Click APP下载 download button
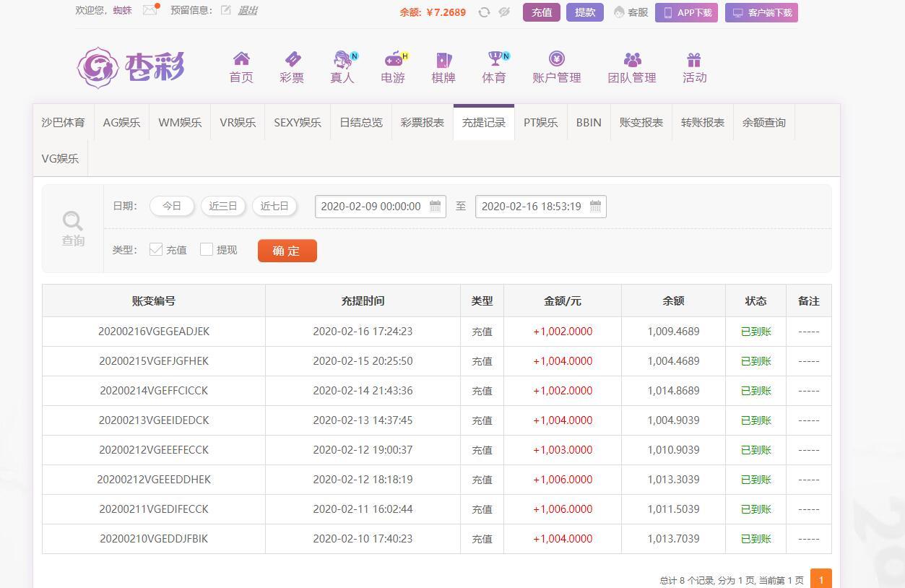Image resolution: width=905 pixels, height=588 pixels. 686,12
